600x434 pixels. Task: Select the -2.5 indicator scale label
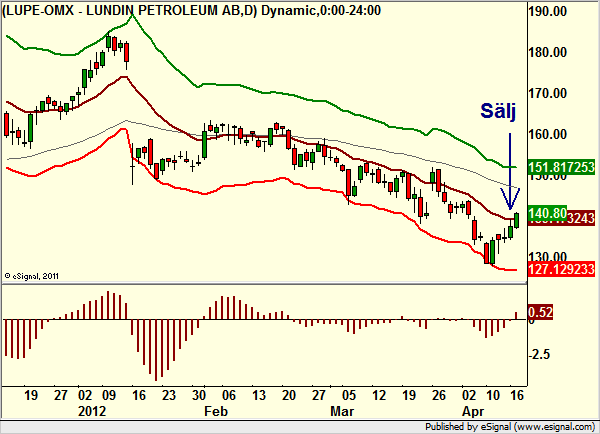pos(539,354)
